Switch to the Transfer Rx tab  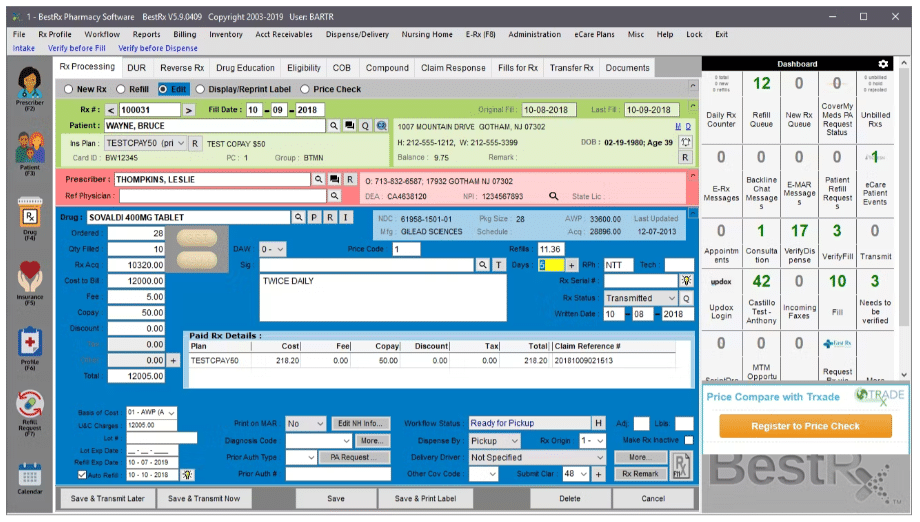(571, 68)
